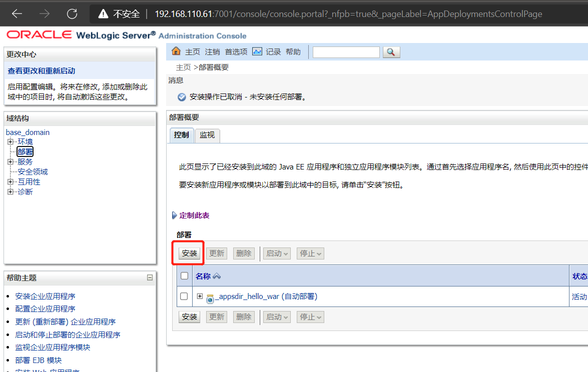This screenshot has width=588, height=372.
Task: Switch to the 控制 tab
Action: point(182,135)
